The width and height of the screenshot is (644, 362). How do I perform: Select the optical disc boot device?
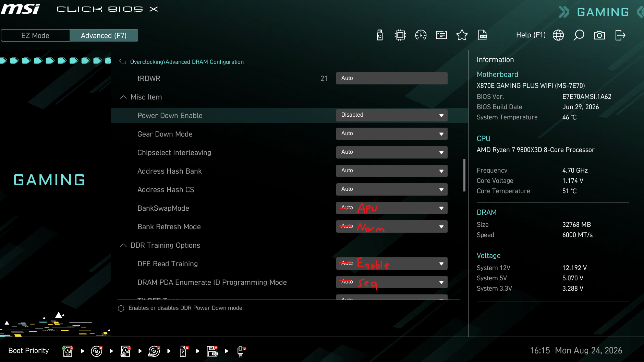pos(97,351)
